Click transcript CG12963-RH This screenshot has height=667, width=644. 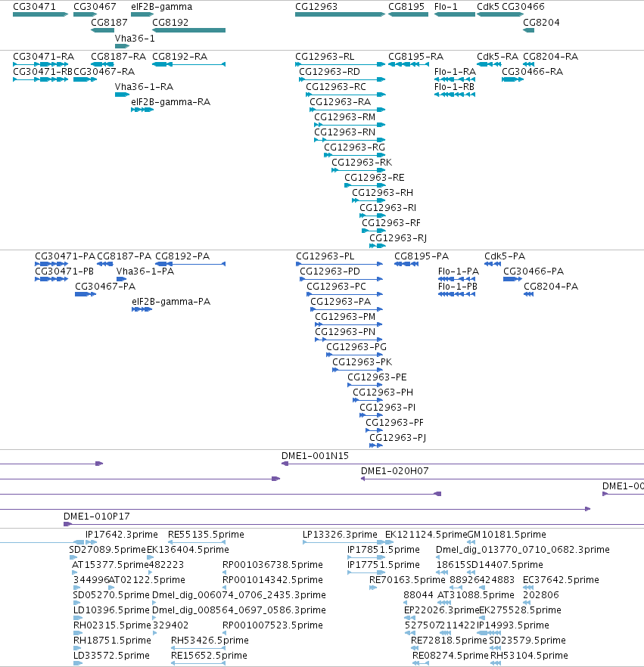pos(369,200)
